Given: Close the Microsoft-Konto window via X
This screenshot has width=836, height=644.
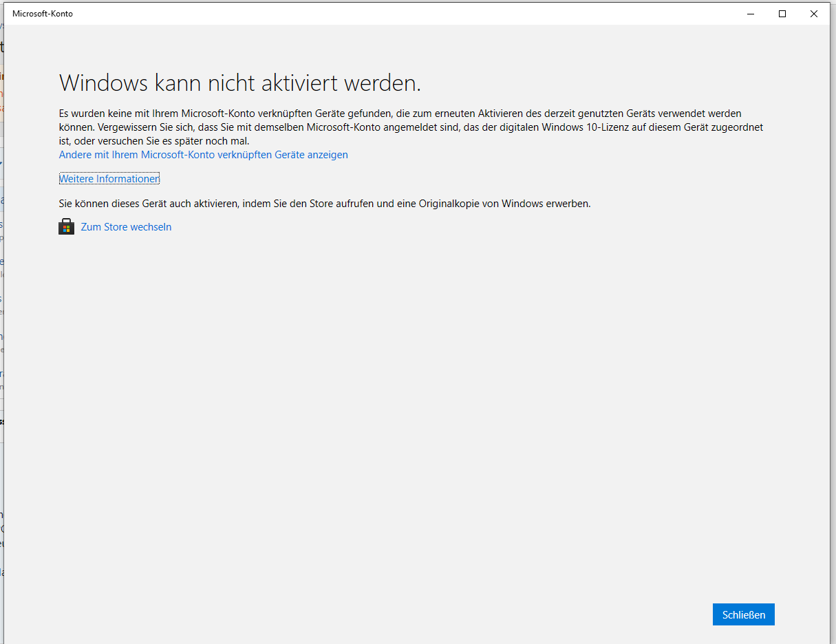Looking at the screenshot, I should pyautogui.click(x=814, y=14).
